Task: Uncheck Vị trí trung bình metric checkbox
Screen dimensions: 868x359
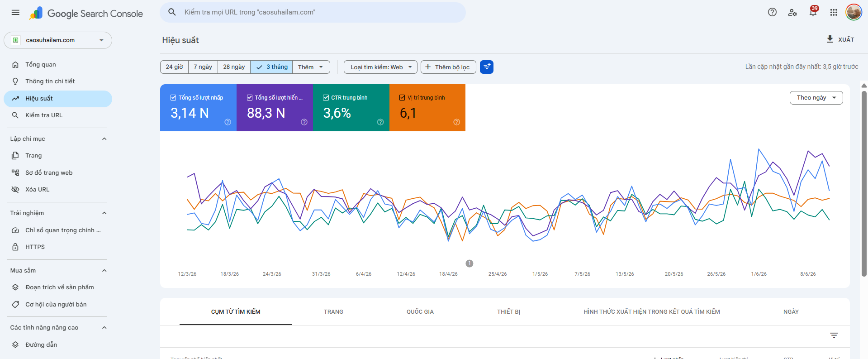Action: pos(402,97)
